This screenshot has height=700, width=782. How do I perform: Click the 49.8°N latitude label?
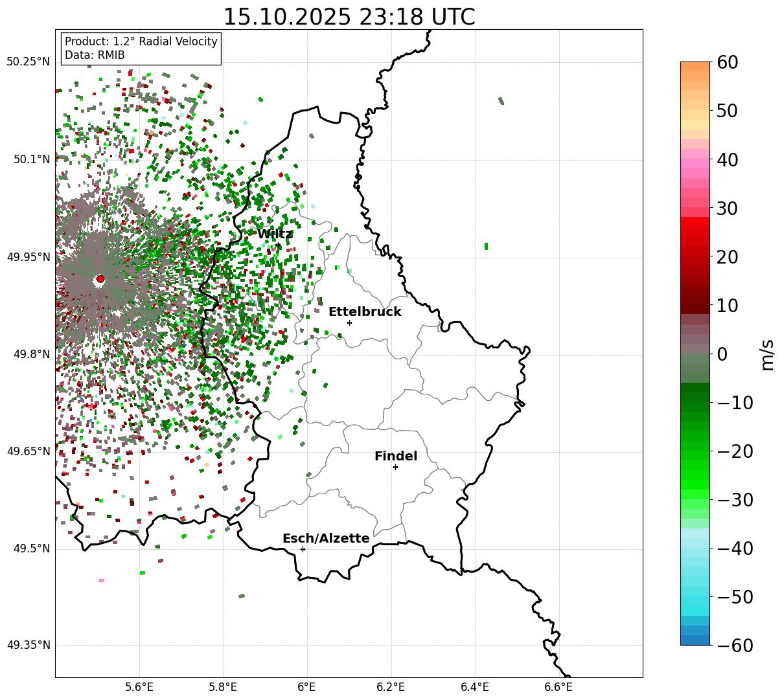pyautogui.click(x=31, y=354)
